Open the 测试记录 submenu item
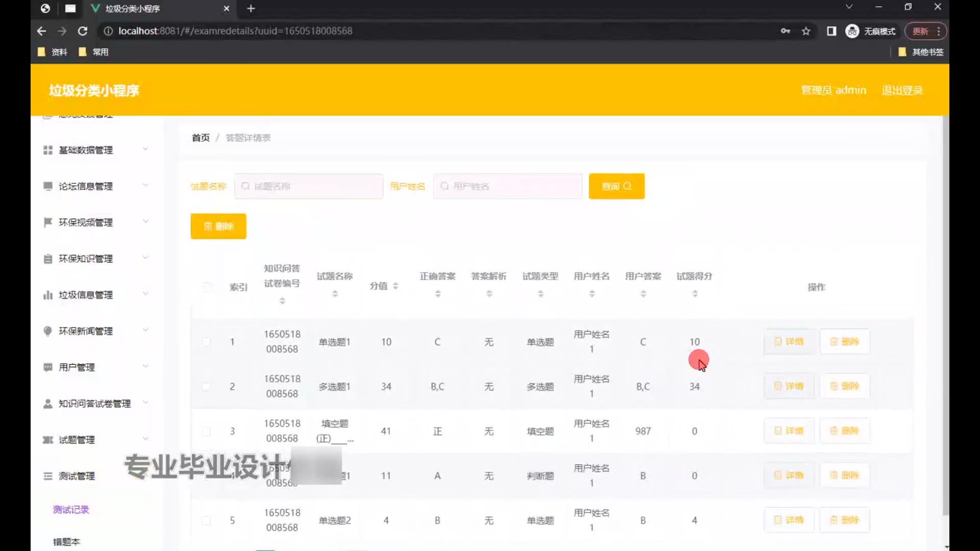980x551 pixels. tap(71, 510)
